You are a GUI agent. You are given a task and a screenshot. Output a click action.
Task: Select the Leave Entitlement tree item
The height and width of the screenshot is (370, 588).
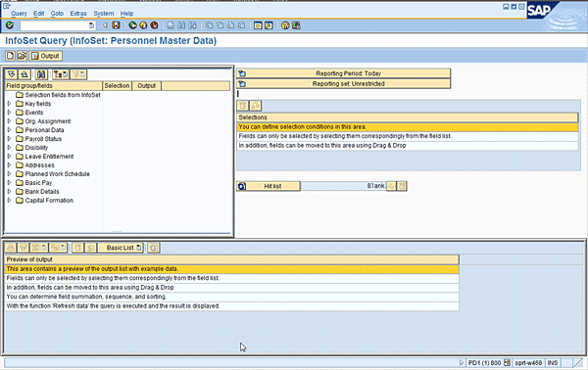click(x=49, y=157)
